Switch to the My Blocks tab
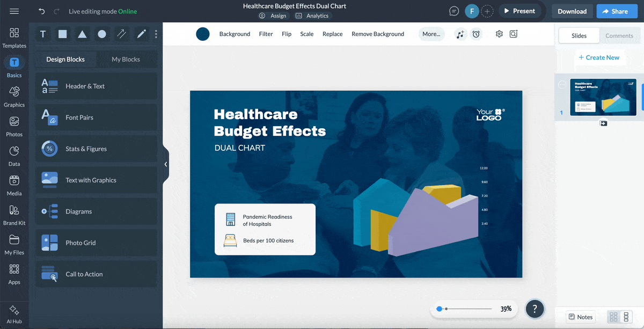Screen dimensions: 644x329 pos(127,60)
